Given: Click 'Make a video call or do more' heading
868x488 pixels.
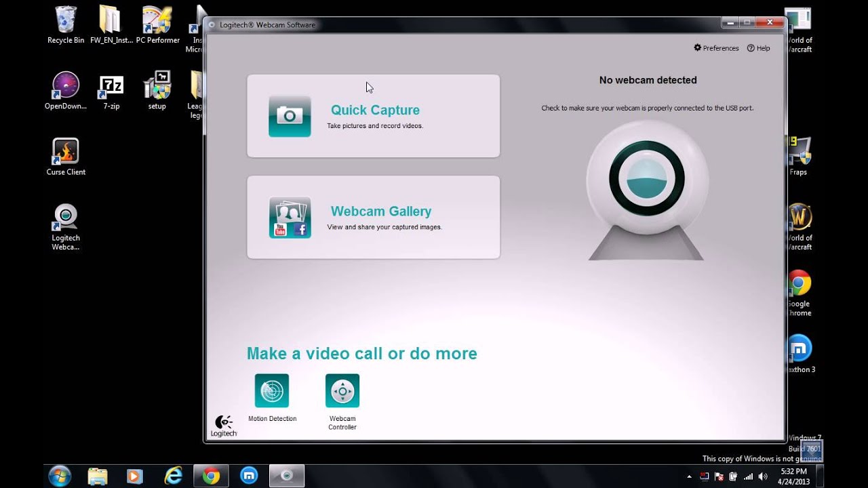Looking at the screenshot, I should pos(361,353).
